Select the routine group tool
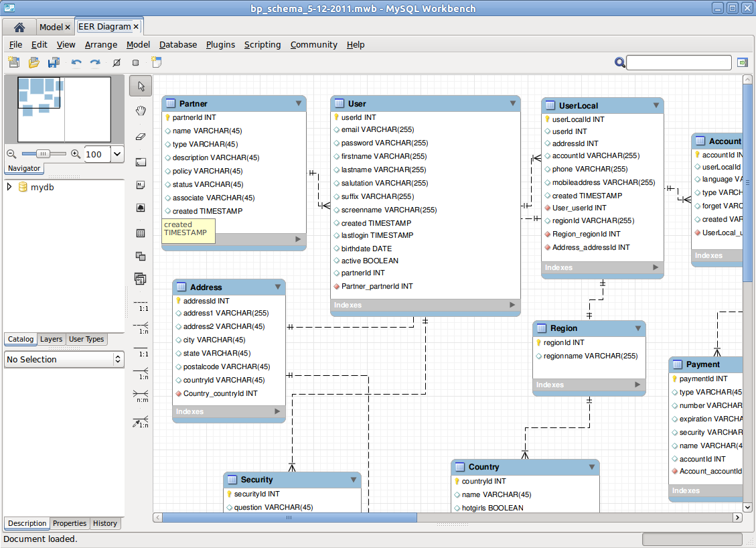 pyautogui.click(x=141, y=278)
